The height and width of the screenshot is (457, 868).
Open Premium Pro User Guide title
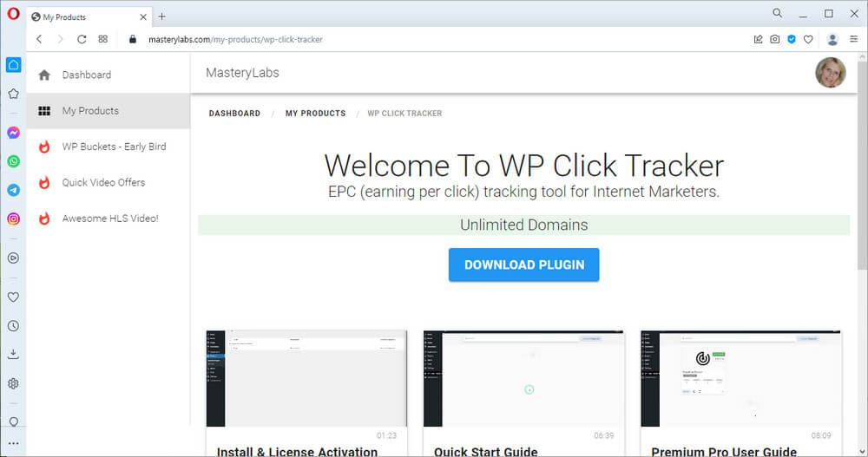[x=724, y=452]
